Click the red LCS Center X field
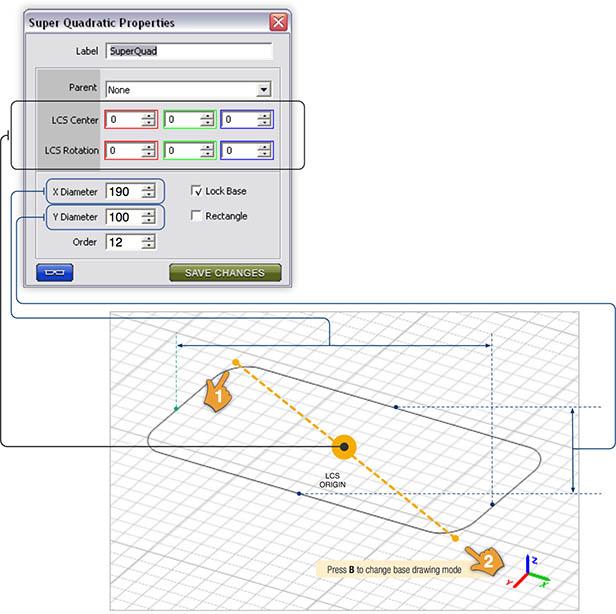Image resolution: width=616 pixels, height=614 pixels. pyautogui.click(x=131, y=119)
